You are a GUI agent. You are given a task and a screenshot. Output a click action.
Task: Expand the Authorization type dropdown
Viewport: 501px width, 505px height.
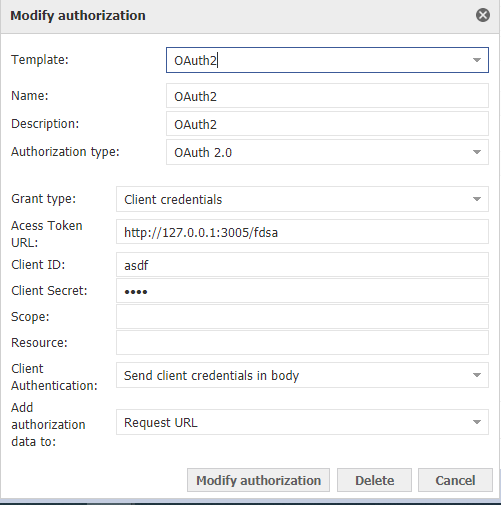point(327,152)
